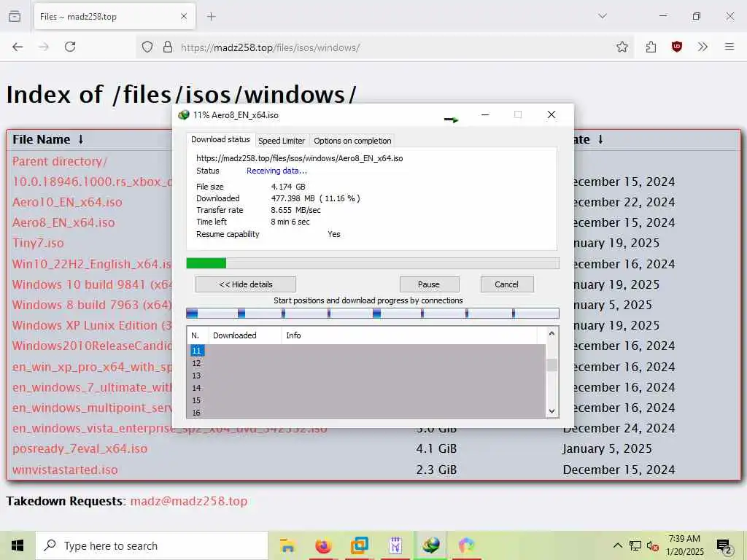List all tabs dropdown arrow
Viewport: 747px width, 560px height.
click(603, 16)
